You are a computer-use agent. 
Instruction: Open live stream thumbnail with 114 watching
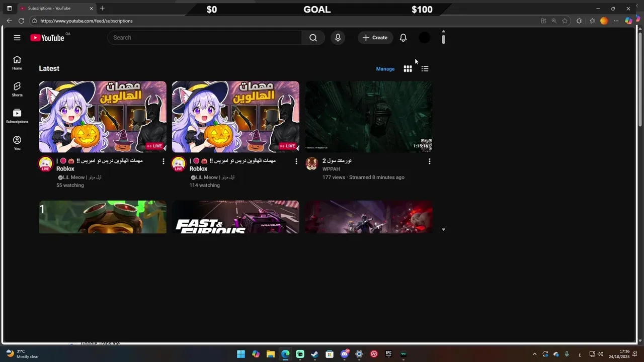tap(235, 117)
